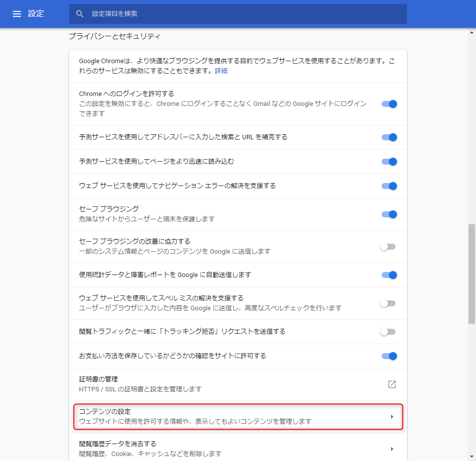Click the scrollbar down arrow
The image size is (476, 461).
click(x=472, y=457)
